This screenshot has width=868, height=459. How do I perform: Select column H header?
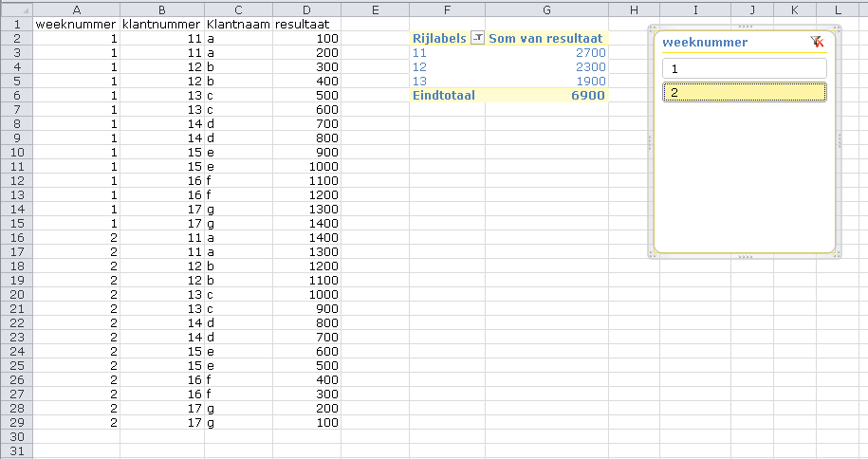634,9
